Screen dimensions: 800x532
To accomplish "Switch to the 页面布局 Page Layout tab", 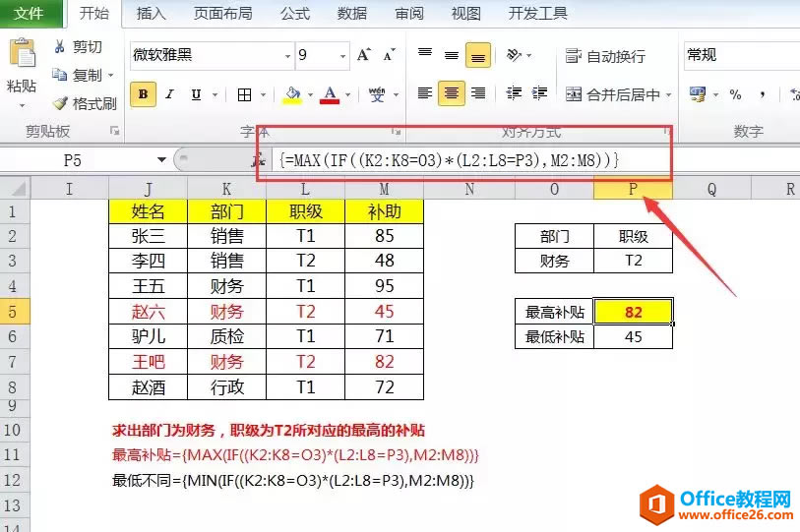I will point(223,13).
